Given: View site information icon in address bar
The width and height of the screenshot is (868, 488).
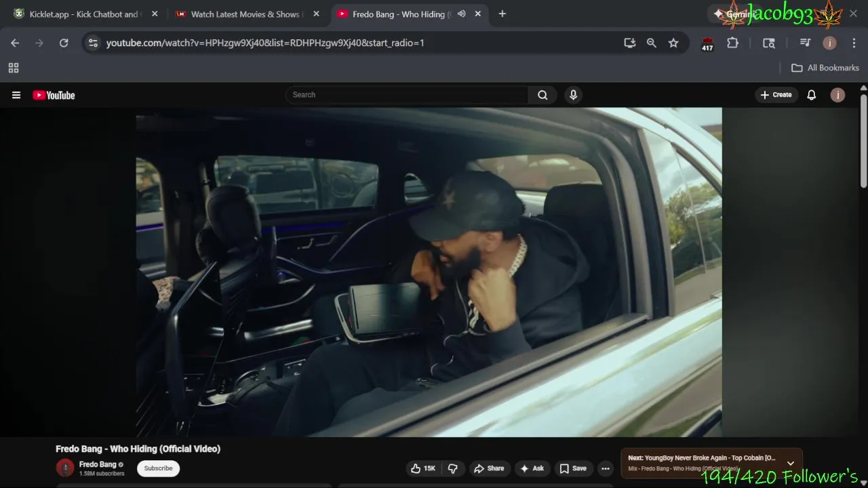Looking at the screenshot, I should (x=93, y=43).
